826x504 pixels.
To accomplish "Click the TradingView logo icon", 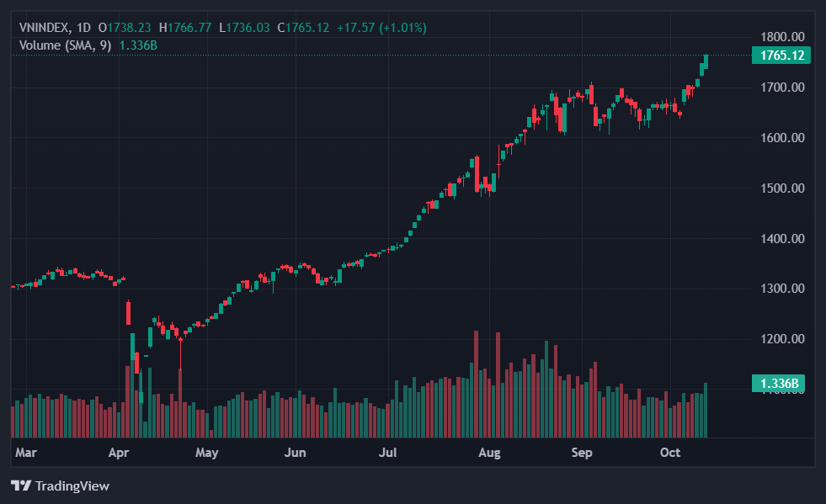I will pyautogui.click(x=20, y=485).
